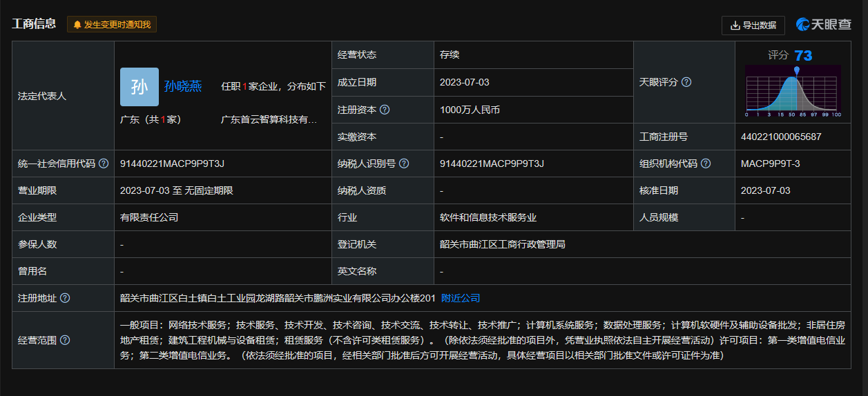
Task: Open legal representative 孙晓燕 profile link
Action: pos(183,86)
